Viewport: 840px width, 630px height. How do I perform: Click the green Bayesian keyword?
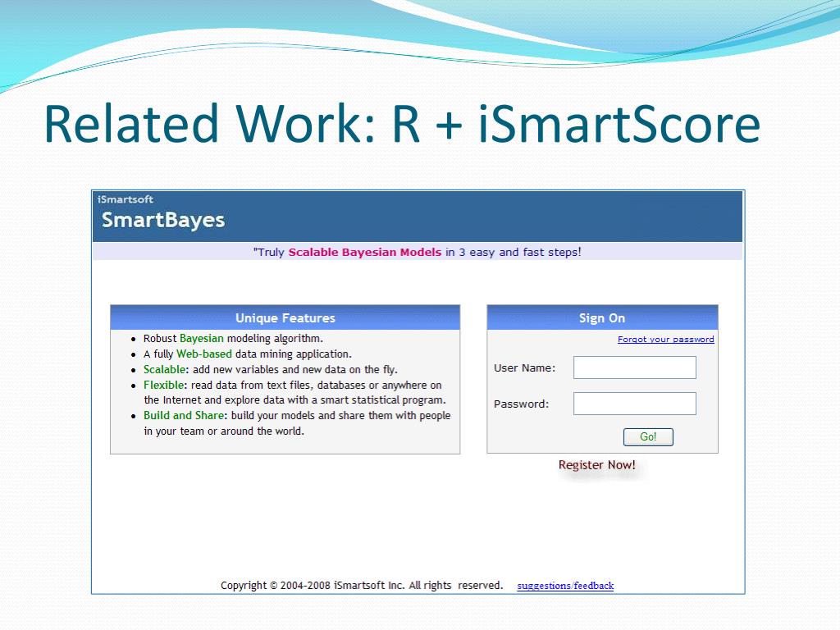pos(202,339)
